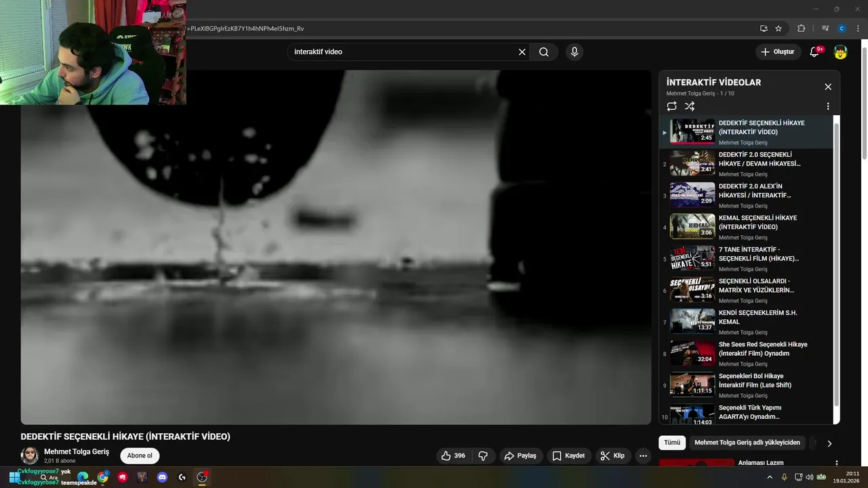Click inside the video player area

pyautogui.click(x=336, y=247)
